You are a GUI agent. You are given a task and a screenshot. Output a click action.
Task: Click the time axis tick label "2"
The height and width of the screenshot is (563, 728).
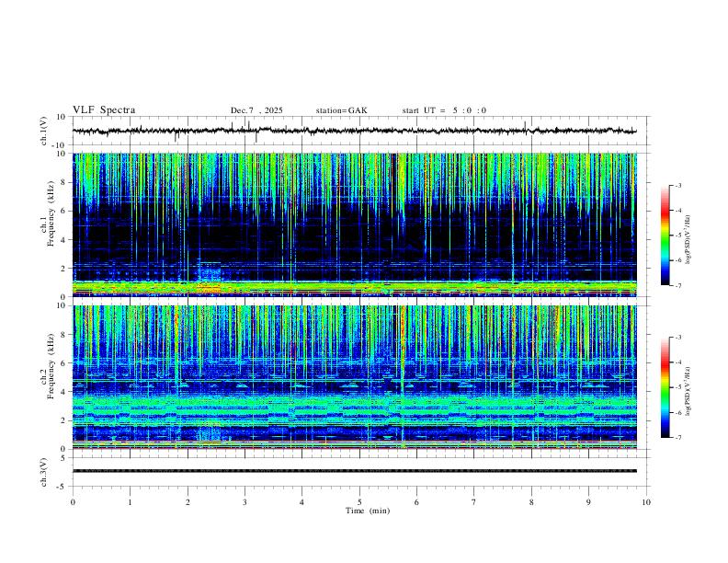pos(188,502)
